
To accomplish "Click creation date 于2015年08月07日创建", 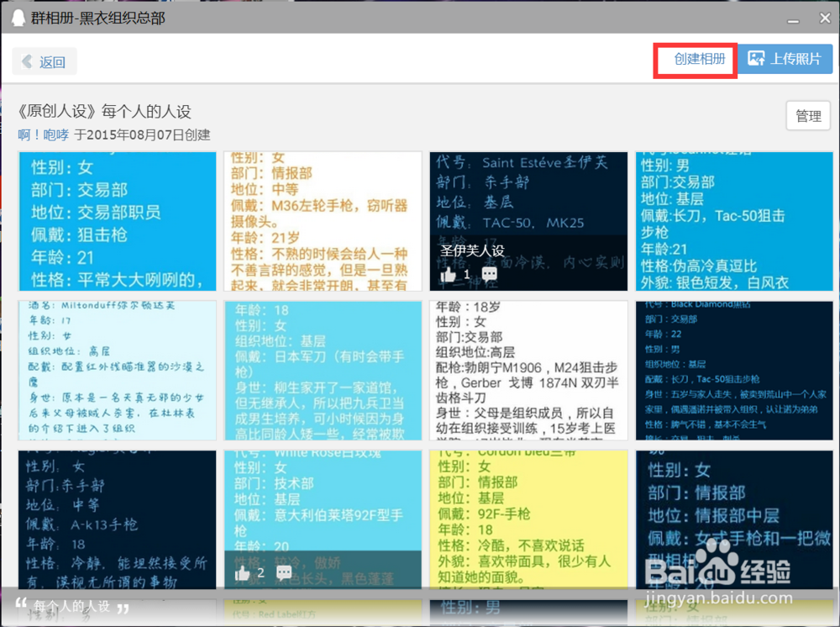I will coord(142,134).
